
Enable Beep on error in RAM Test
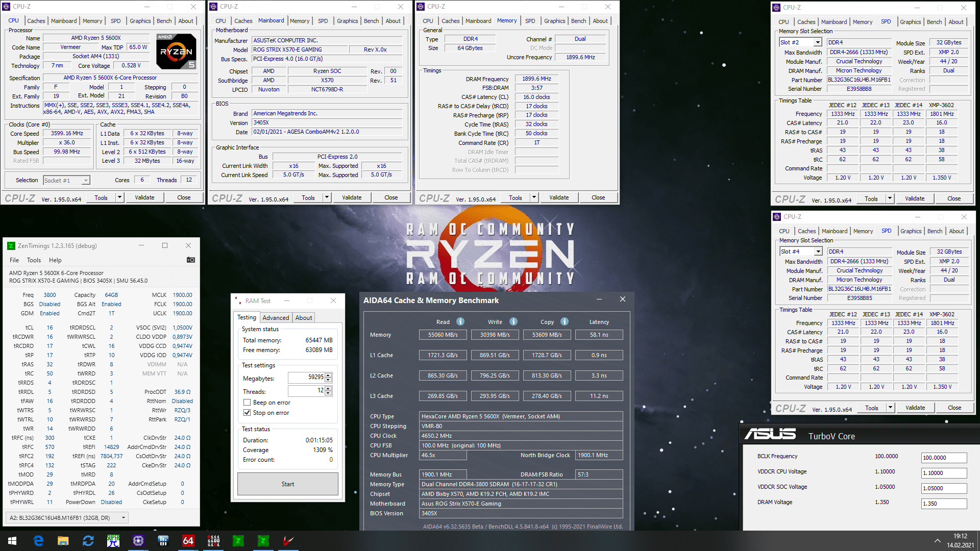point(247,403)
